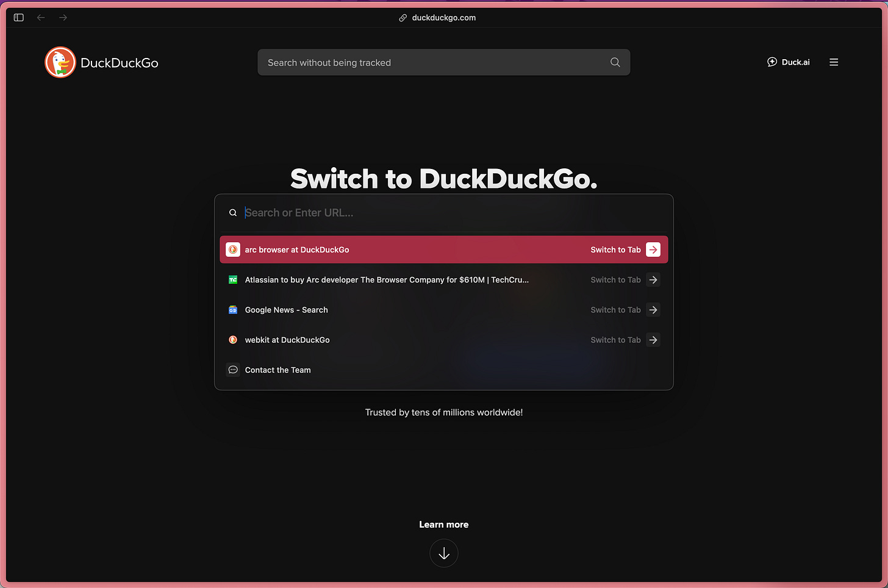Image resolution: width=888 pixels, height=588 pixels.
Task: Click Learn more link
Action: pyautogui.click(x=443, y=525)
